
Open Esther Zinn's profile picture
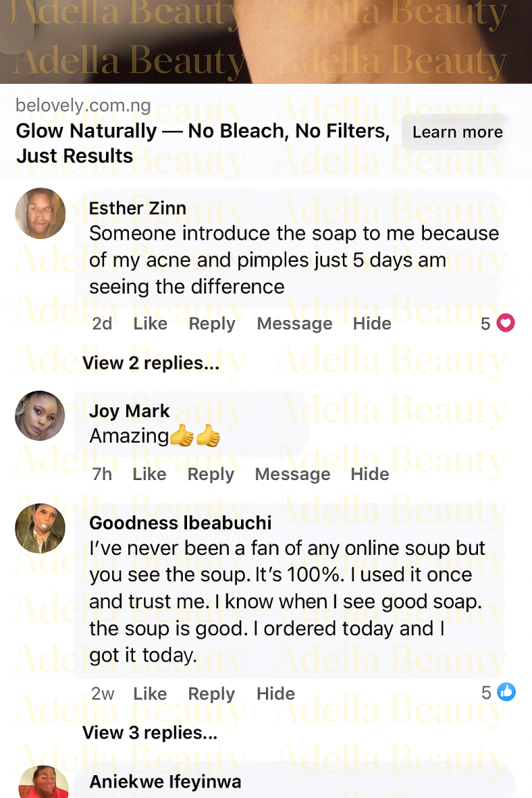pos(40,213)
